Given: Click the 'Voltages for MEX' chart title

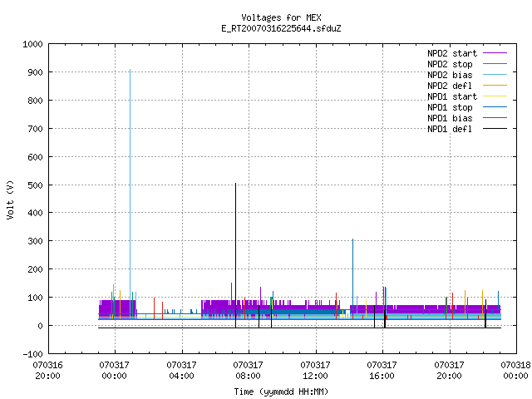Looking at the screenshot, I should click(x=281, y=17).
